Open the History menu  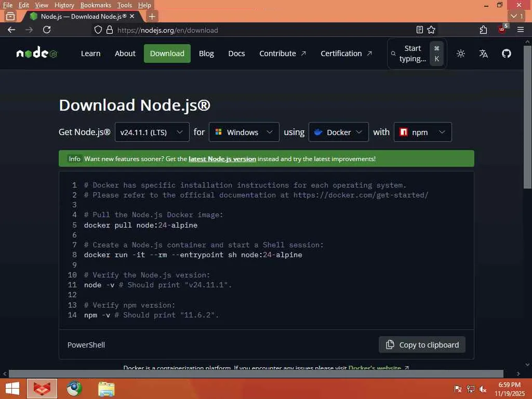coord(64,5)
